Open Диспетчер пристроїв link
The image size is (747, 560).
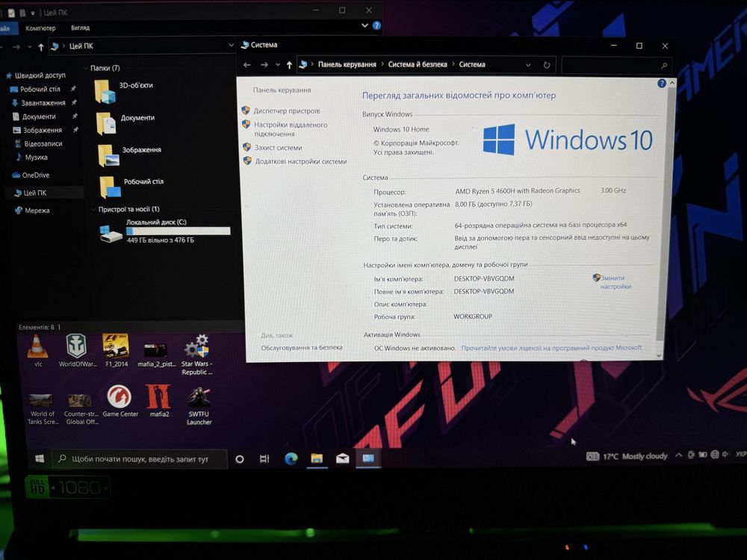click(286, 111)
